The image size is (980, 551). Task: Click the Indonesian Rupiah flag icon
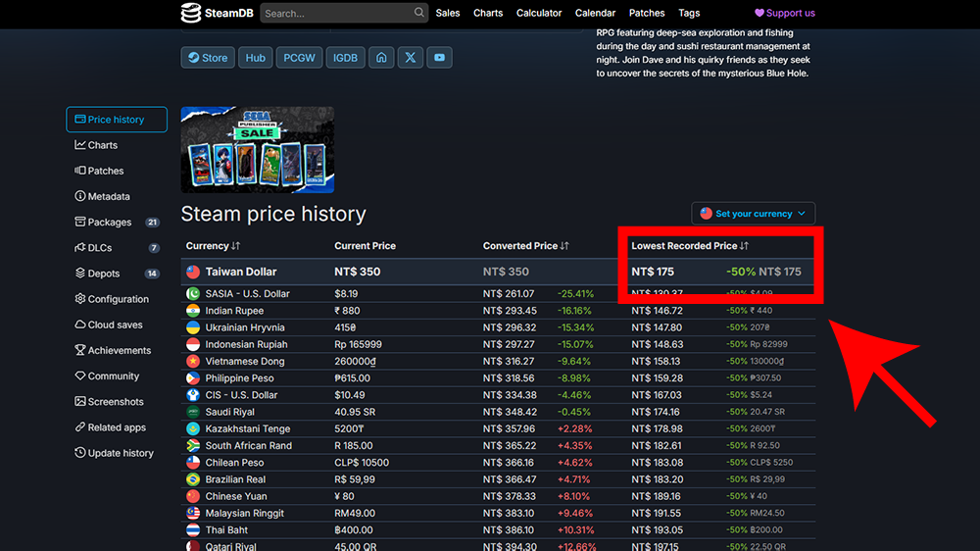[193, 344]
